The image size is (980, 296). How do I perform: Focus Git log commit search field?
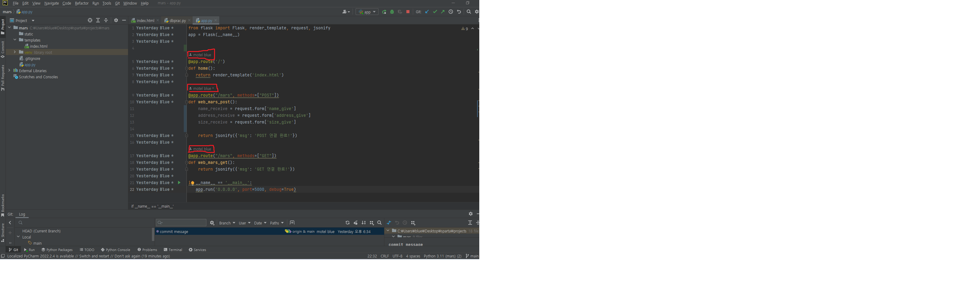pos(181,223)
